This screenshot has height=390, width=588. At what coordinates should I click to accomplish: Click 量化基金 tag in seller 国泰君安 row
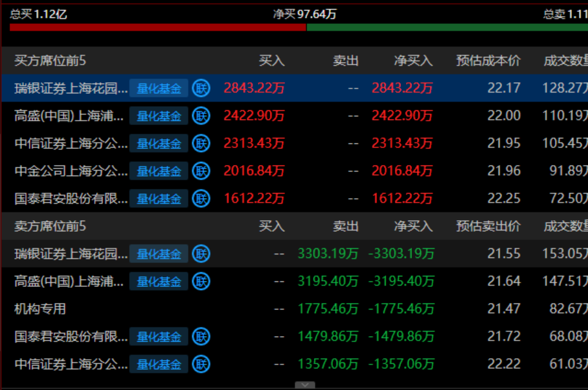point(159,337)
